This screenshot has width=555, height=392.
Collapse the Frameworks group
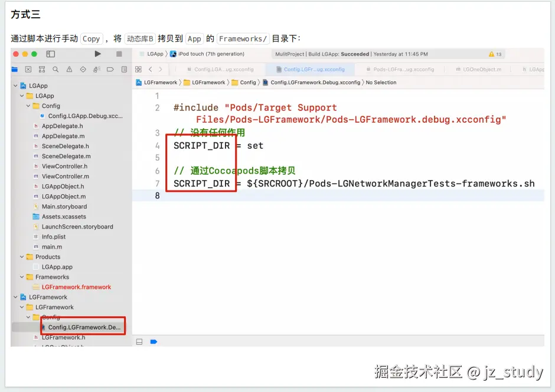click(22, 277)
